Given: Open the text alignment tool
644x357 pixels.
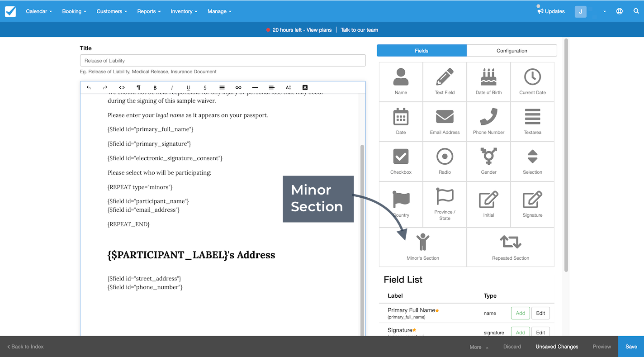Looking at the screenshot, I should [271, 87].
